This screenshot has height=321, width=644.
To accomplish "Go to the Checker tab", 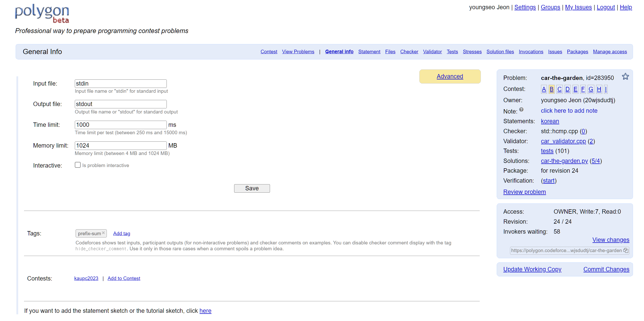I will [409, 51].
